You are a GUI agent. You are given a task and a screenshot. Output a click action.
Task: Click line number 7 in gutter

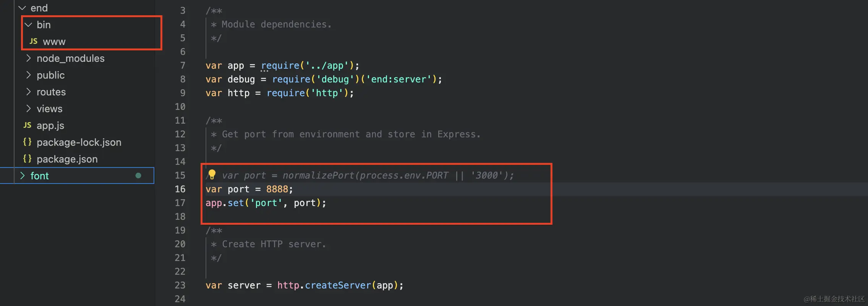183,66
